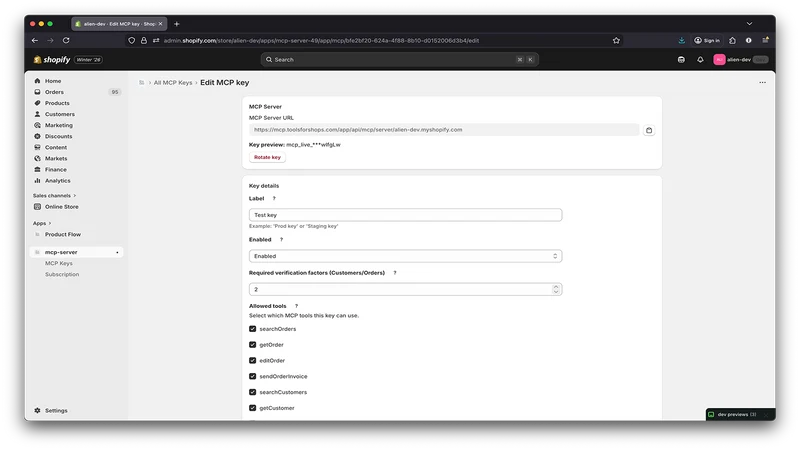Screen dimensions: 800x450
Task: Expand the browser tab list chevron
Action: click(749, 23)
